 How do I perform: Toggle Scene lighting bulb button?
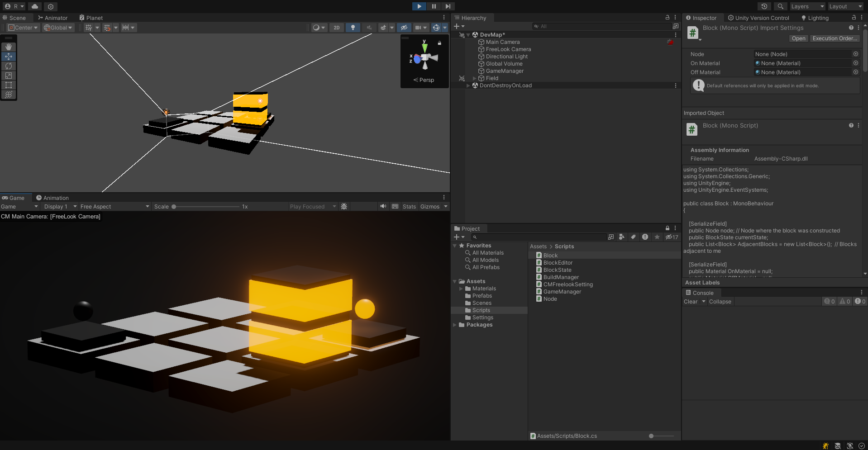[353, 28]
